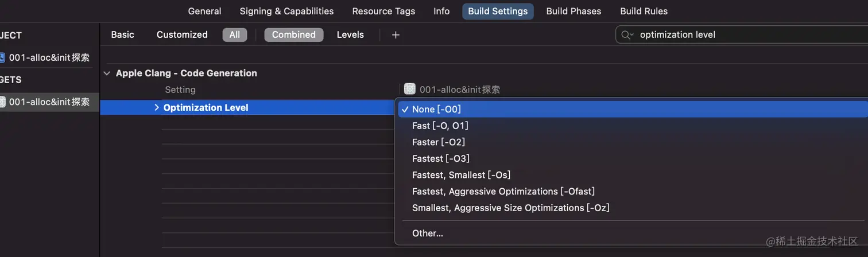Click the target icon in the column header
Image resolution: width=868 pixels, height=257 pixels.
[x=409, y=89]
